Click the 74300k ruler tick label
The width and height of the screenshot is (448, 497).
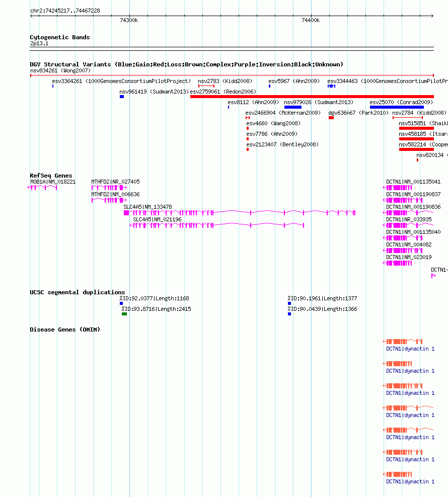[129, 20]
